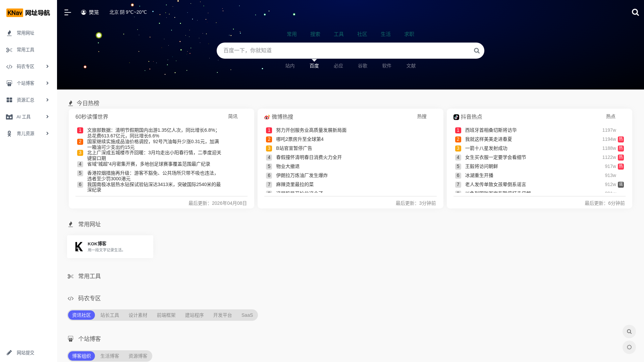Switch to the 生活博客 tab
Viewport: 644px width, 362px height.
110,356
